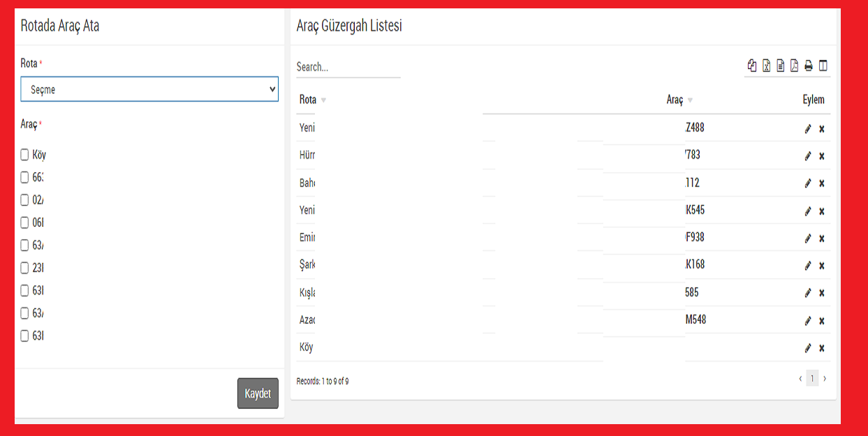868x436 pixels.
Task: Check the Köy vehicle checkbox
Action: (25, 155)
